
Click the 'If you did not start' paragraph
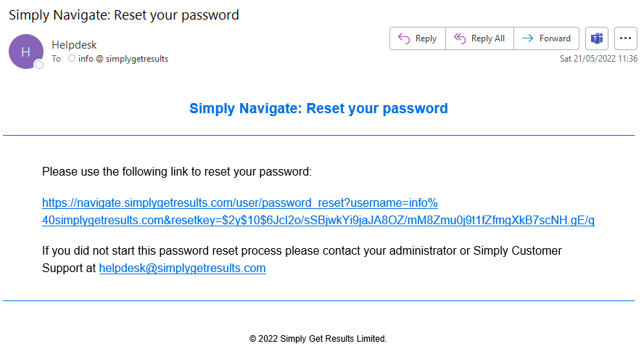click(x=302, y=251)
